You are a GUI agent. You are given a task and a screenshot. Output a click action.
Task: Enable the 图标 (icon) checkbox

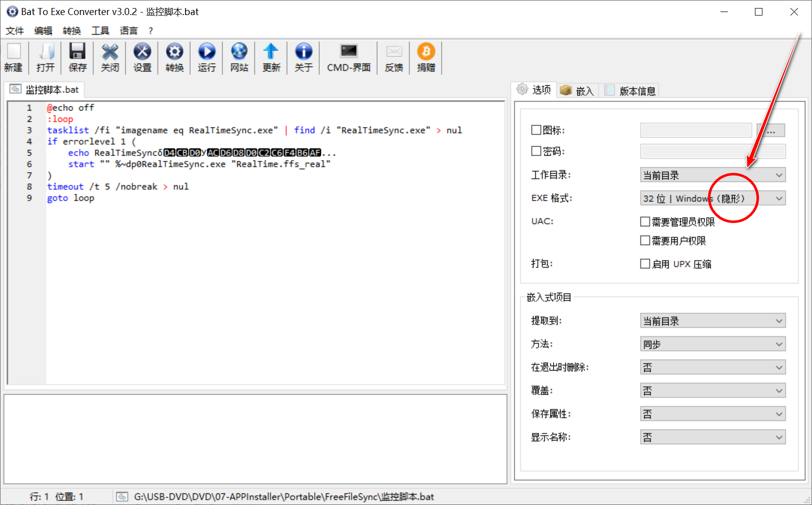tap(536, 130)
